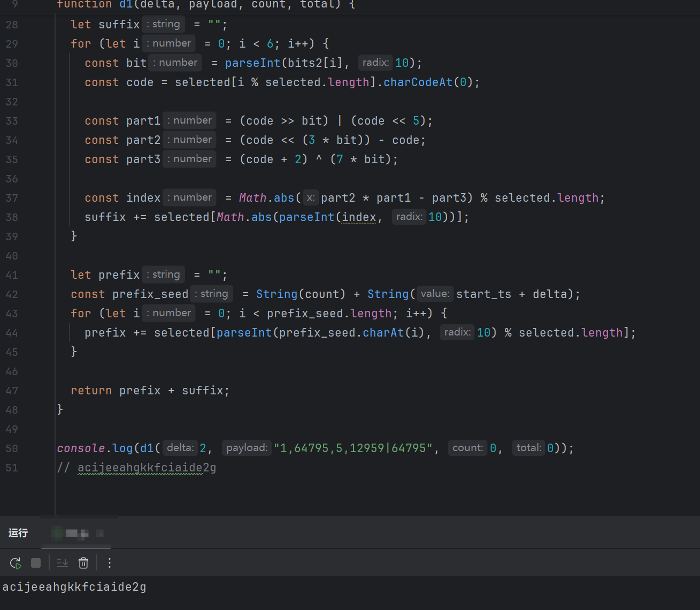Click underlined index argument on line 38
The width and height of the screenshot is (700, 610).
pos(359,217)
